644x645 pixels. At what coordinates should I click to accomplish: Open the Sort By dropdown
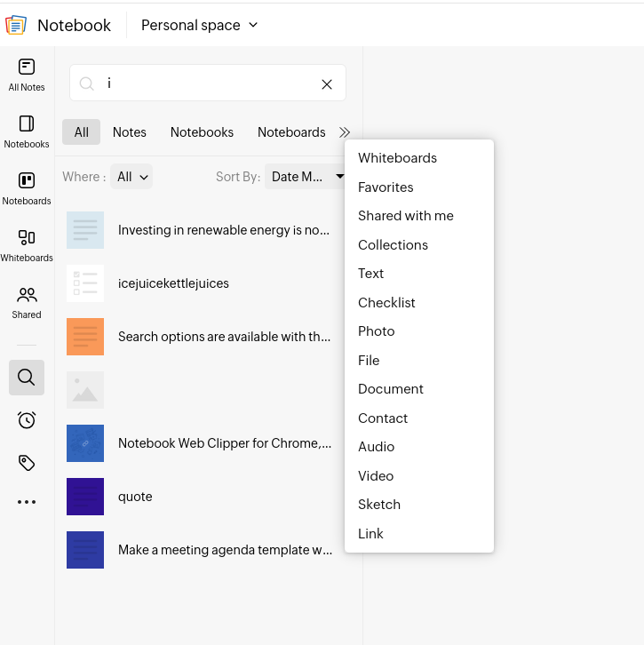pyautogui.click(x=306, y=177)
